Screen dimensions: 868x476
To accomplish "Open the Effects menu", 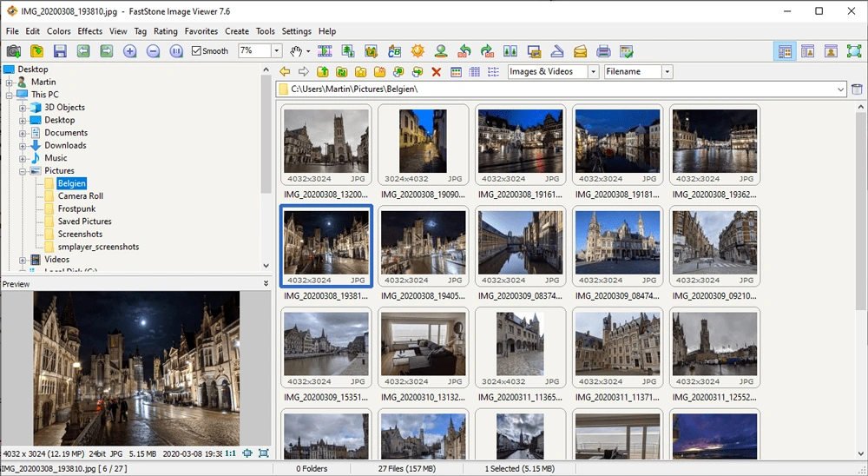I will point(89,31).
